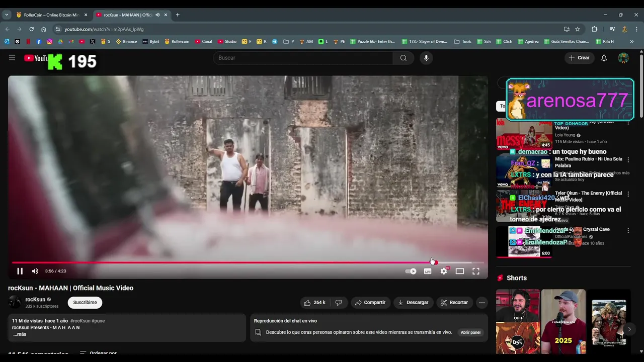644x362 pixels.
Task: Mute tab audio speaker icon
Action: click(157, 15)
